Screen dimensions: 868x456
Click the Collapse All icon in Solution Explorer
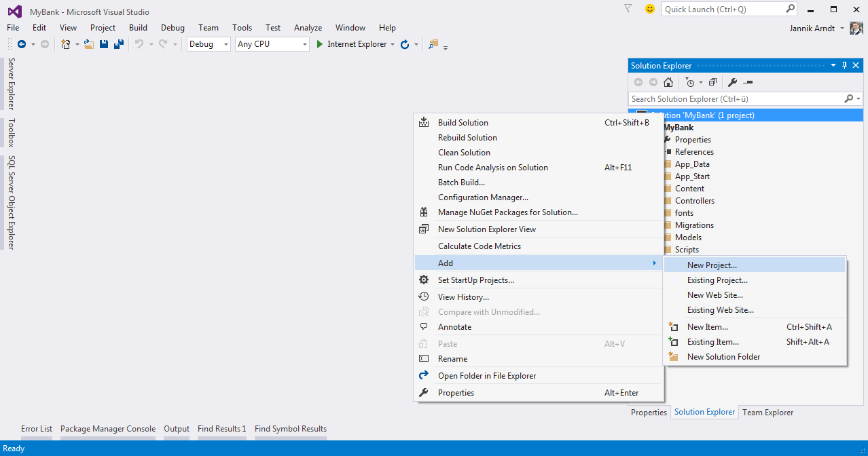712,82
